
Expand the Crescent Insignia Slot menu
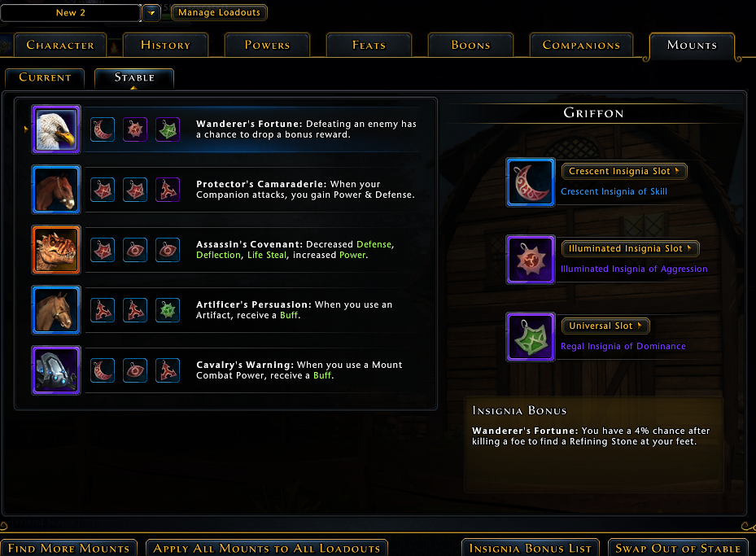coord(624,171)
